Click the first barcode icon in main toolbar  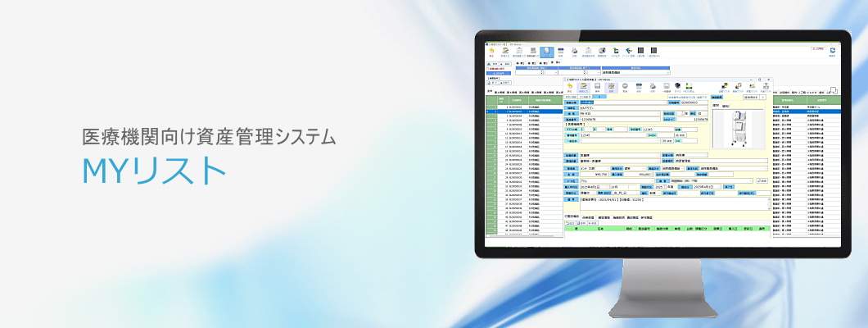[x=641, y=50]
